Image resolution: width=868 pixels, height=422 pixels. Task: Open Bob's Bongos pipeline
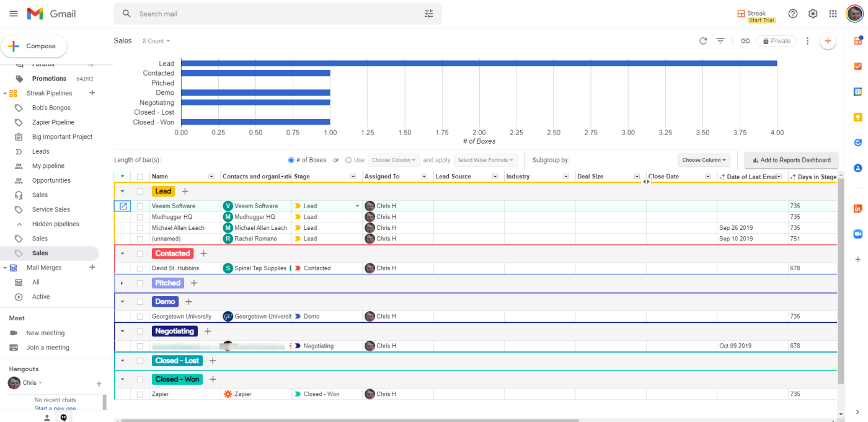tap(51, 108)
